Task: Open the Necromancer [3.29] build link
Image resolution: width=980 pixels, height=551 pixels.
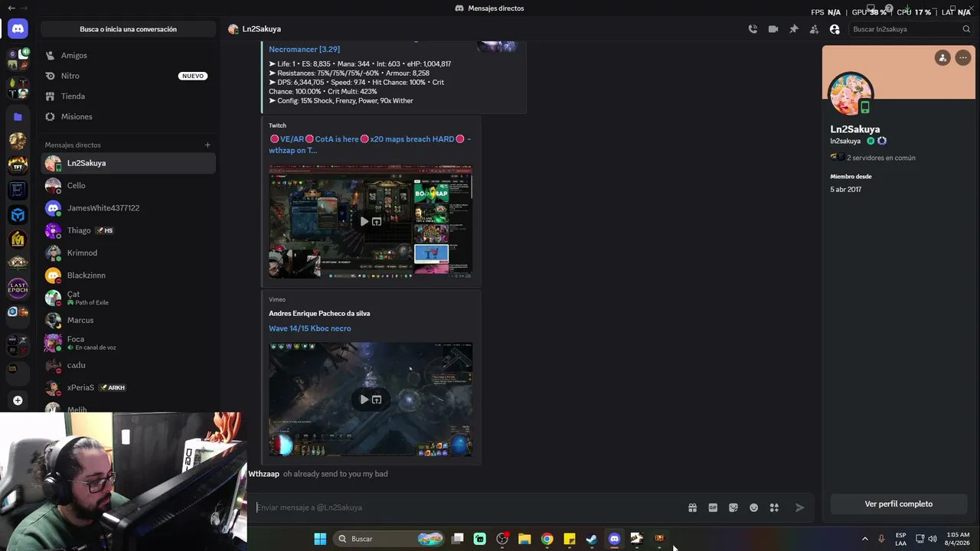Action: (304, 49)
